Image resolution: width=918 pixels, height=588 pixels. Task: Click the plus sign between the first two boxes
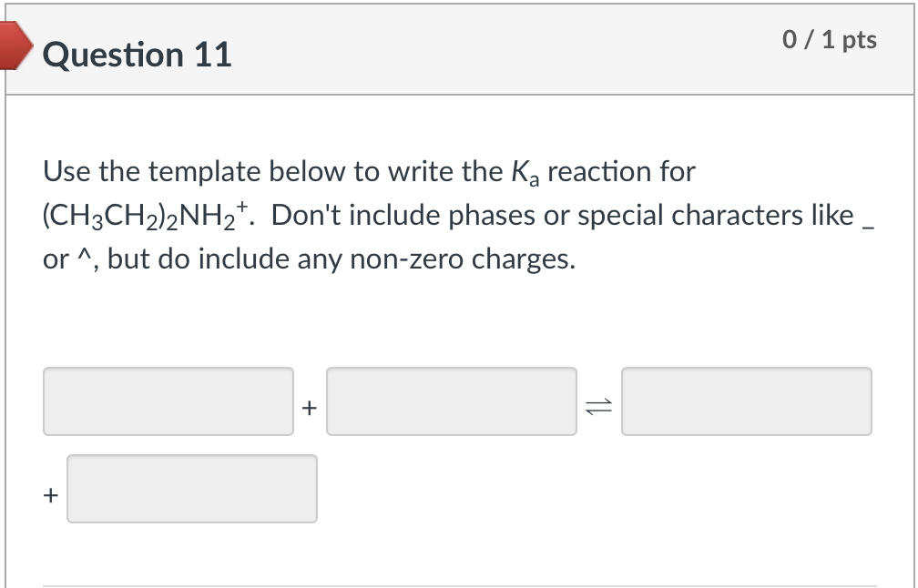[311, 407]
